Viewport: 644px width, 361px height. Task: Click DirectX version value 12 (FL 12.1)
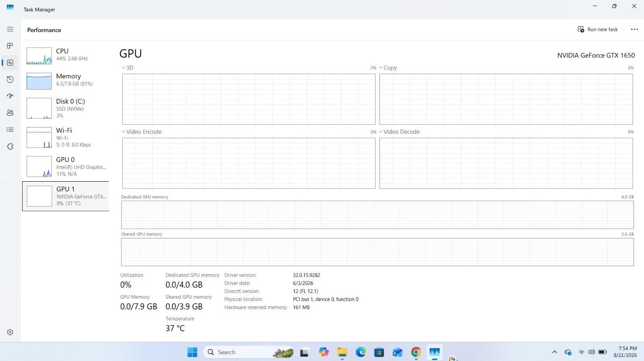(305, 291)
